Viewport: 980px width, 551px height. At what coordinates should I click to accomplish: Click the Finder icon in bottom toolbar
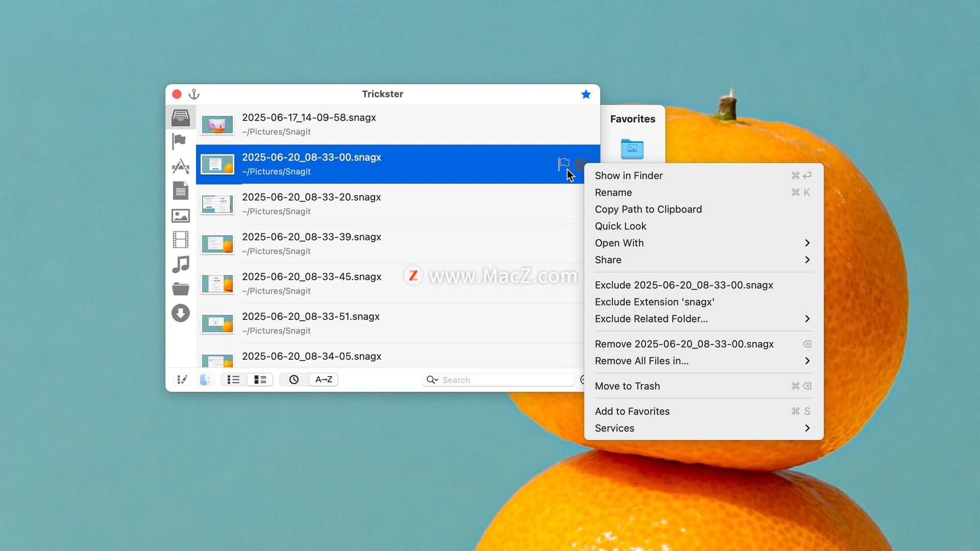pyautogui.click(x=205, y=380)
